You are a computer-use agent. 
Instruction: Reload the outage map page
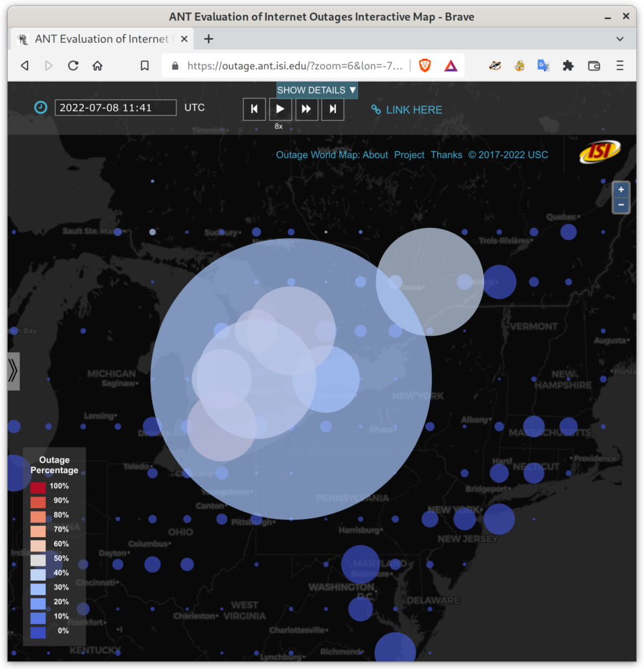coord(73,66)
